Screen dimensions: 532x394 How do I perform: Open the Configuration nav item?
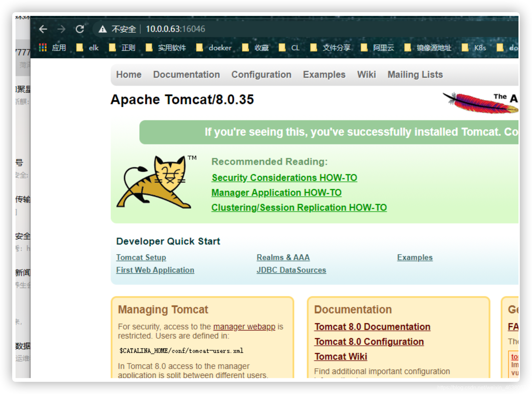coord(261,74)
